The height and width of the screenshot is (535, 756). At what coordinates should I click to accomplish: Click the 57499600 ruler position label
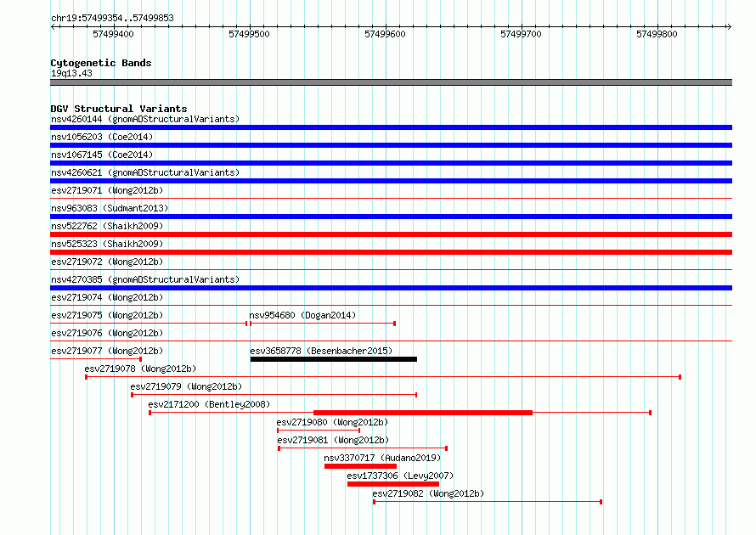(386, 34)
